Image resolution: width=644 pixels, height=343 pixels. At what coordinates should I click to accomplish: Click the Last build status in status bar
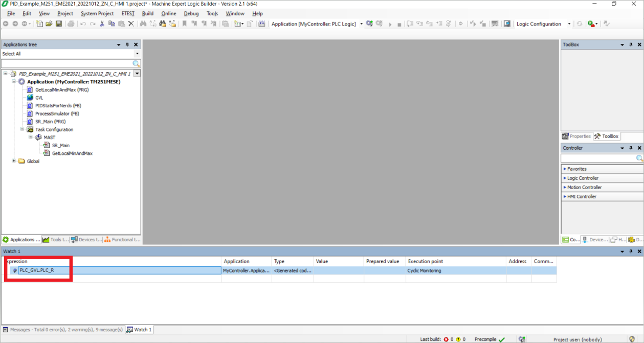point(443,339)
